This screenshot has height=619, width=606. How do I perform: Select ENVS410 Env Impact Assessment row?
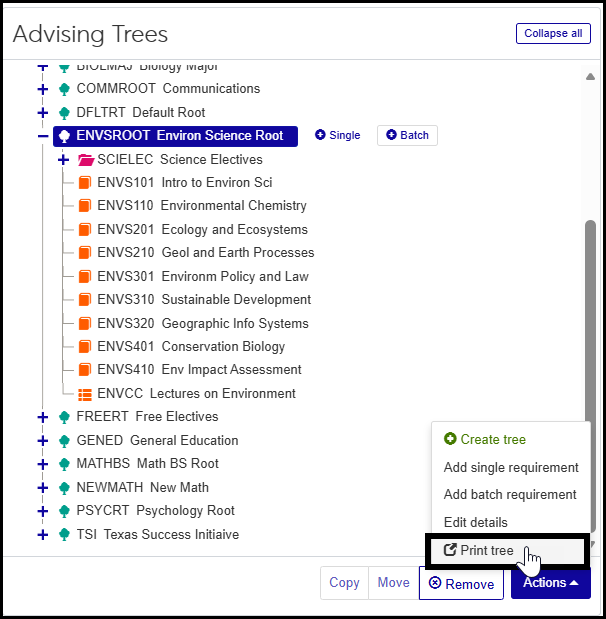pyautogui.click(x=199, y=370)
